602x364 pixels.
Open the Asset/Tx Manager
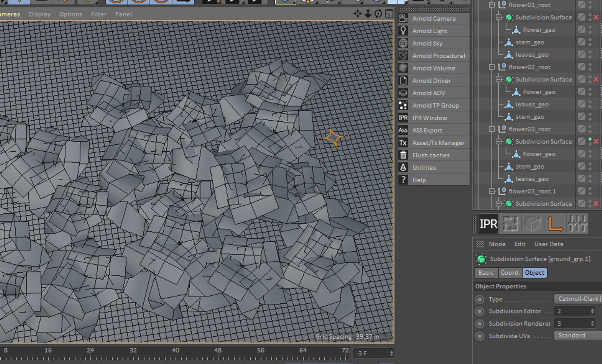[438, 143]
